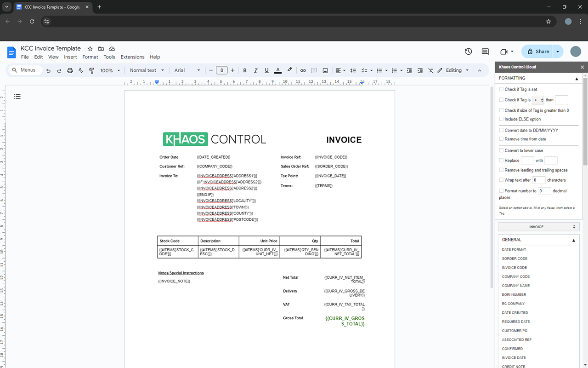Image resolution: width=588 pixels, height=368 pixels.
Task: Enable 'Convert to lower case'
Action: (501, 150)
